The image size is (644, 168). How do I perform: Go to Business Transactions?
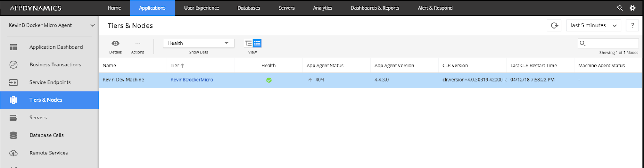[55, 65]
